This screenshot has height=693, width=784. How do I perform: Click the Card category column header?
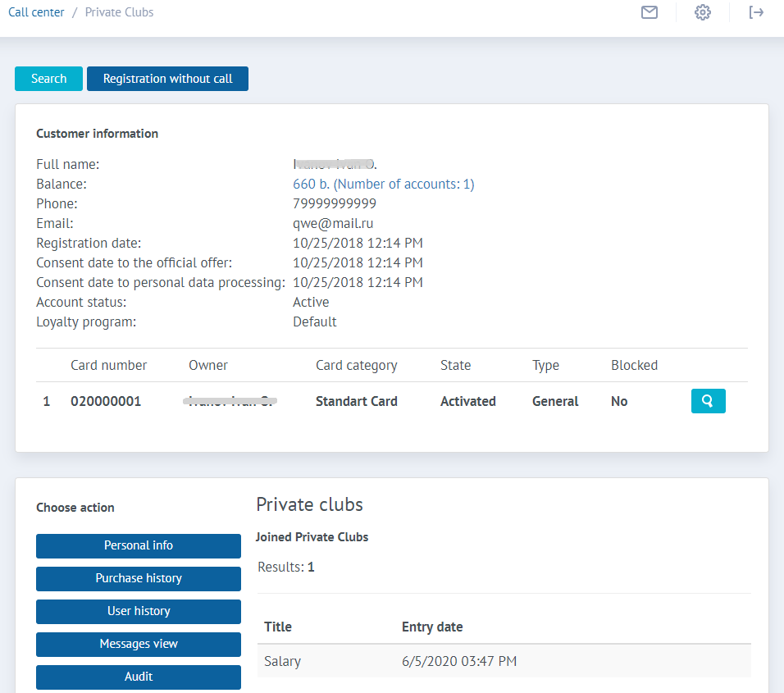pos(356,365)
